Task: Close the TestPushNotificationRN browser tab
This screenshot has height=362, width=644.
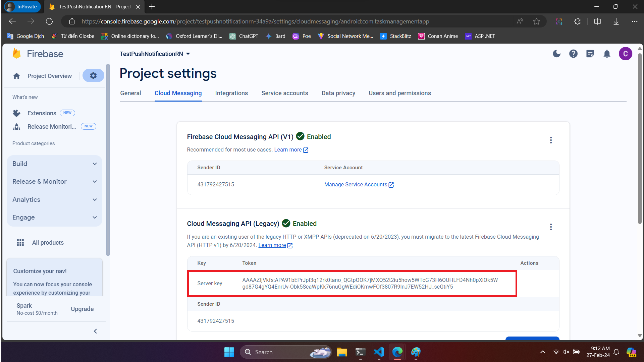Action: point(138,7)
